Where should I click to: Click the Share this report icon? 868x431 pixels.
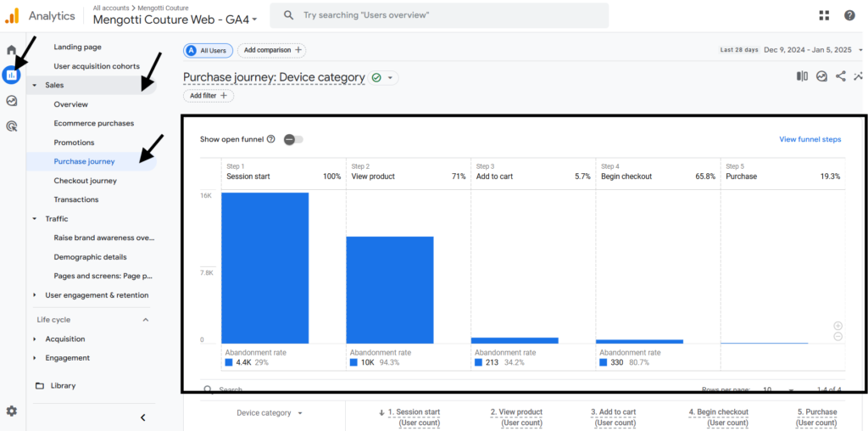coord(840,76)
